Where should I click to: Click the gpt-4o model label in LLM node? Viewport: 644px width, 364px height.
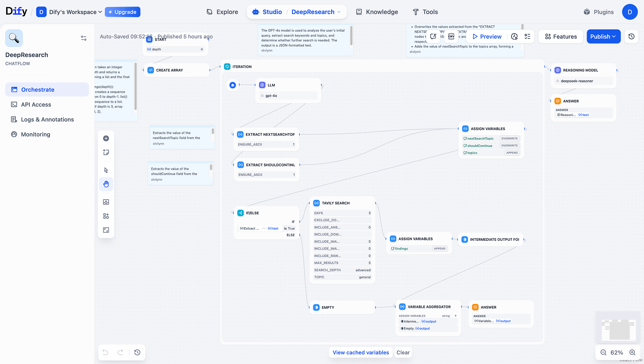click(271, 96)
